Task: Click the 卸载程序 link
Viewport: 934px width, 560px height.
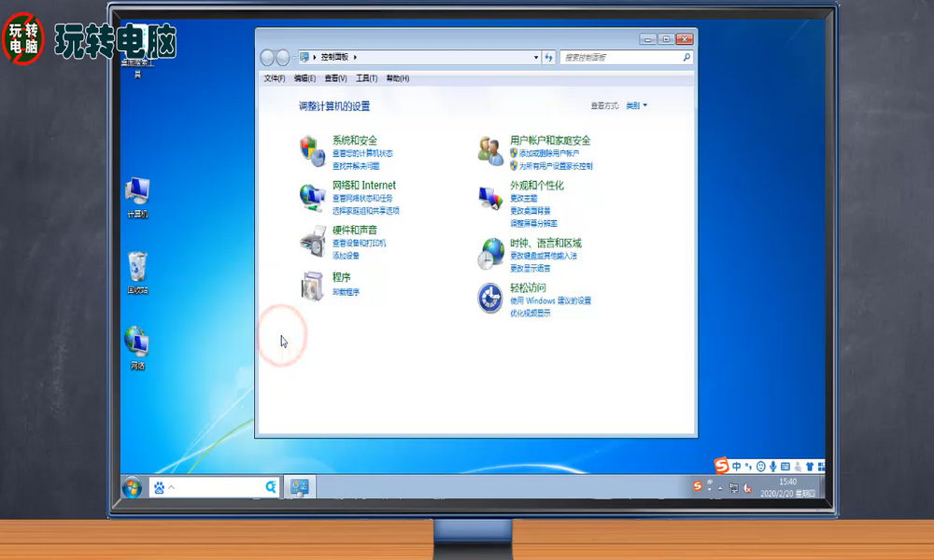Action: 347,291
